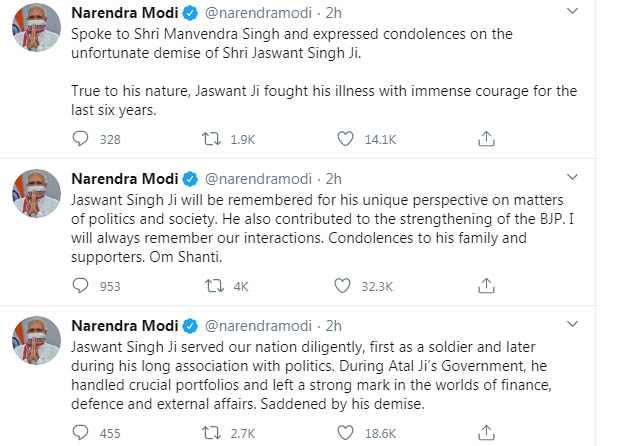Open the first tweet's options chevron
This screenshot has width=622, height=446.
click(x=572, y=11)
